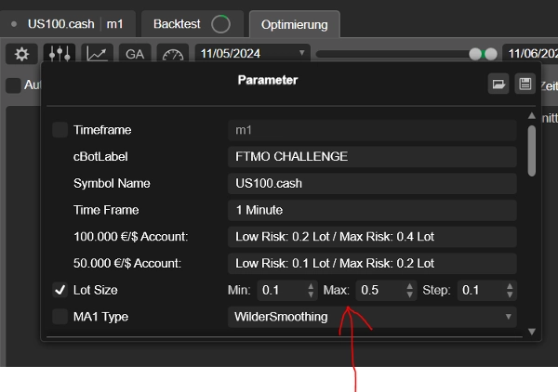Toggle the checkbox behind the panel at left
558x392 pixels.
pos(13,85)
